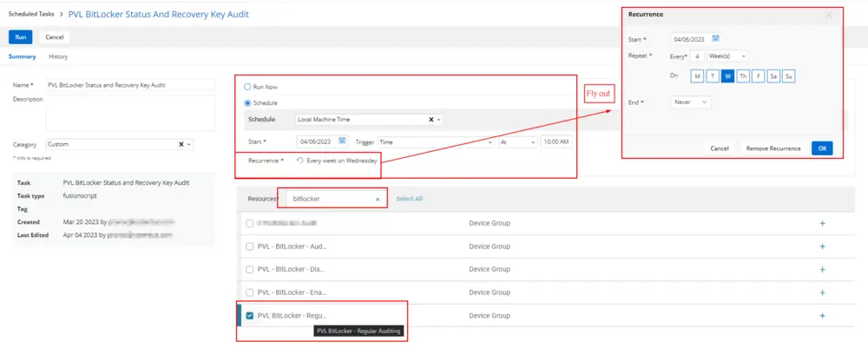The image size is (868, 348).
Task: Switch to the Summary tab
Action: pos(23,56)
